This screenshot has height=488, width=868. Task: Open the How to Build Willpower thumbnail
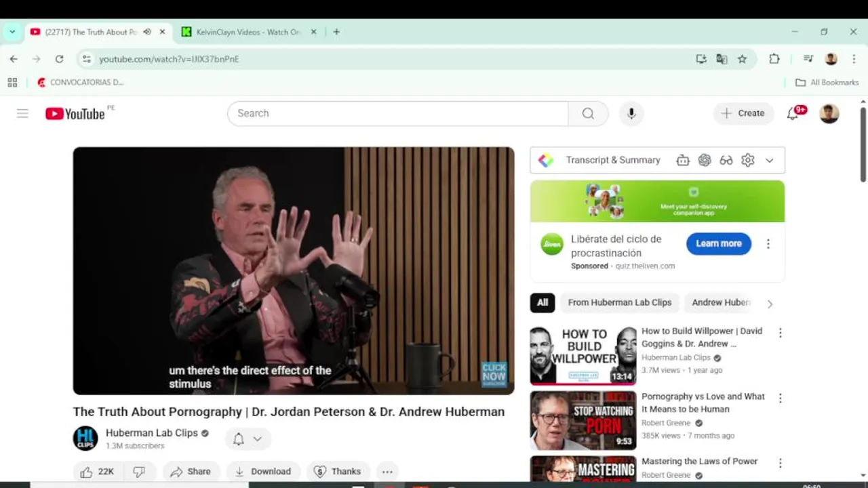[583, 355]
